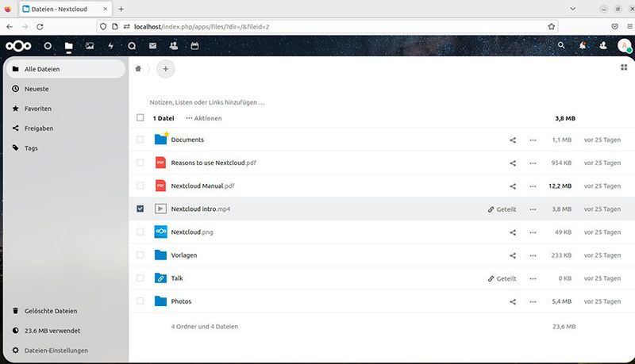
Task: Go to home folder breadcrumb
Action: 138,69
